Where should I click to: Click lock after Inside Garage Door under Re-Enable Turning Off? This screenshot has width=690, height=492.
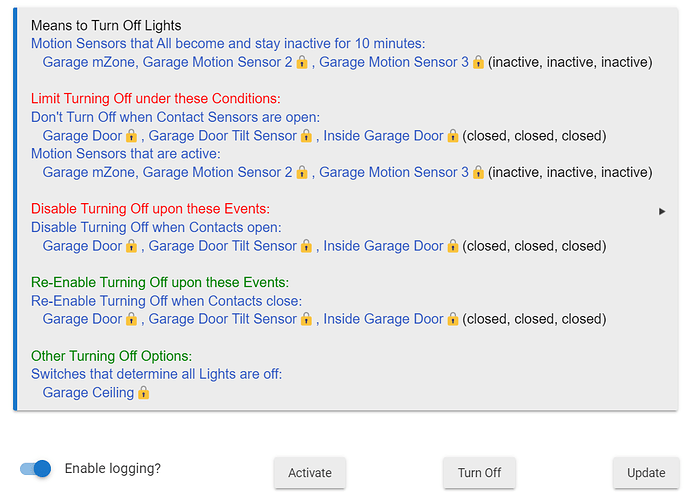pos(452,319)
